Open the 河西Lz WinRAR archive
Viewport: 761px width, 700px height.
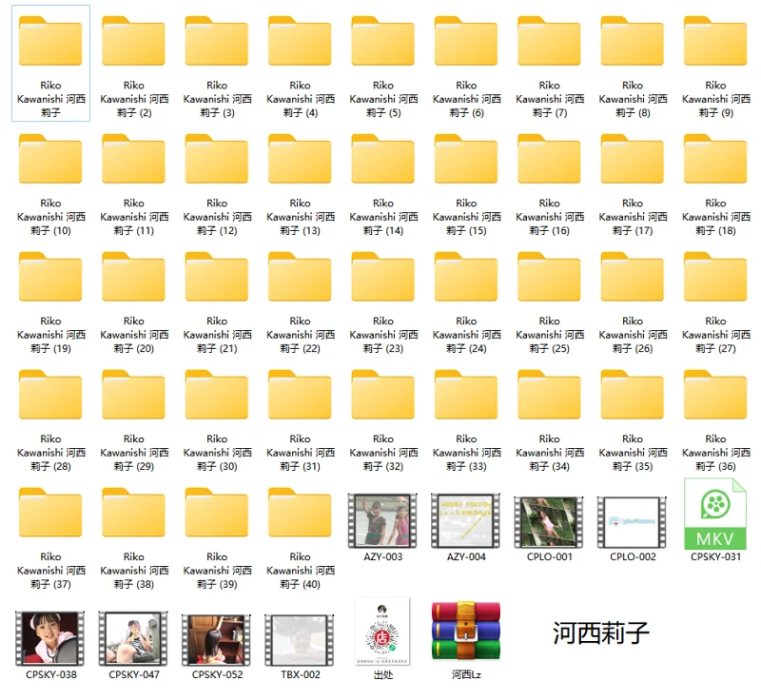coord(465,632)
